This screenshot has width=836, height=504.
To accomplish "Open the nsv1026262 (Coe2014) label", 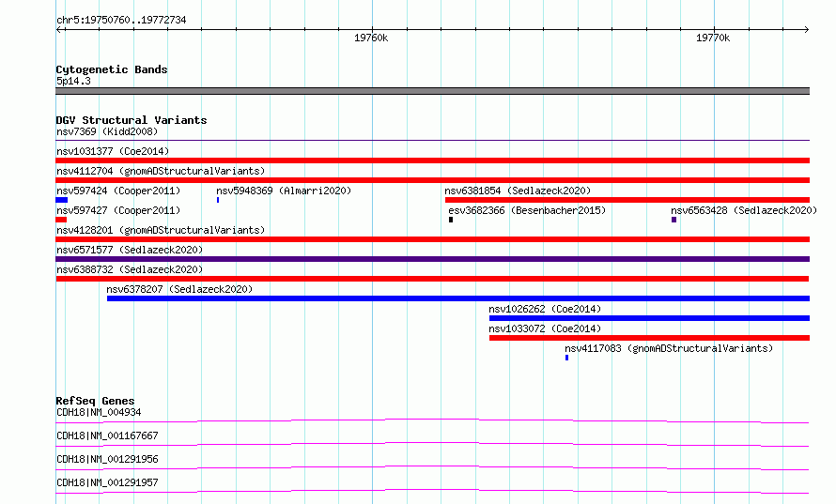I will [x=545, y=309].
